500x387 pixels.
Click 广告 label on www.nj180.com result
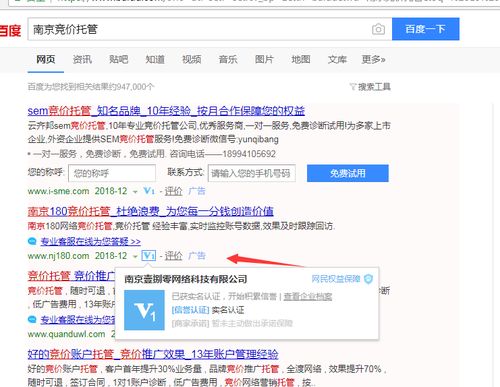pos(197,256)
